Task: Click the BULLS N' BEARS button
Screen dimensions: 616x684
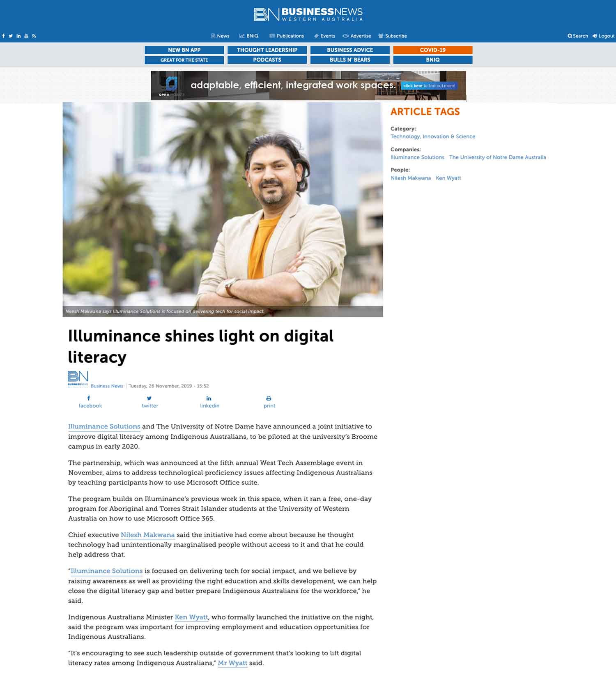Action: coord(350,60)
